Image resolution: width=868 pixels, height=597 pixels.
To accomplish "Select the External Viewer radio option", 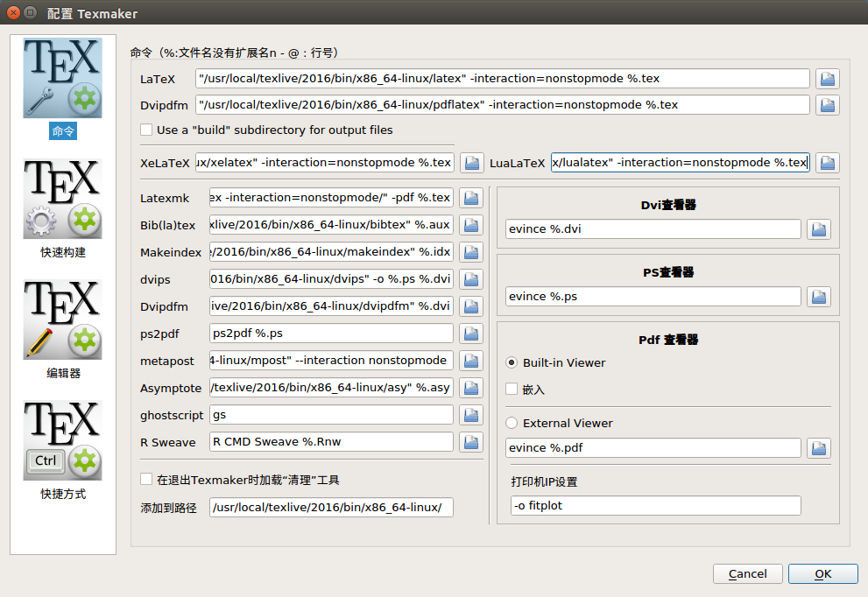I will click(x=512, y=424).
